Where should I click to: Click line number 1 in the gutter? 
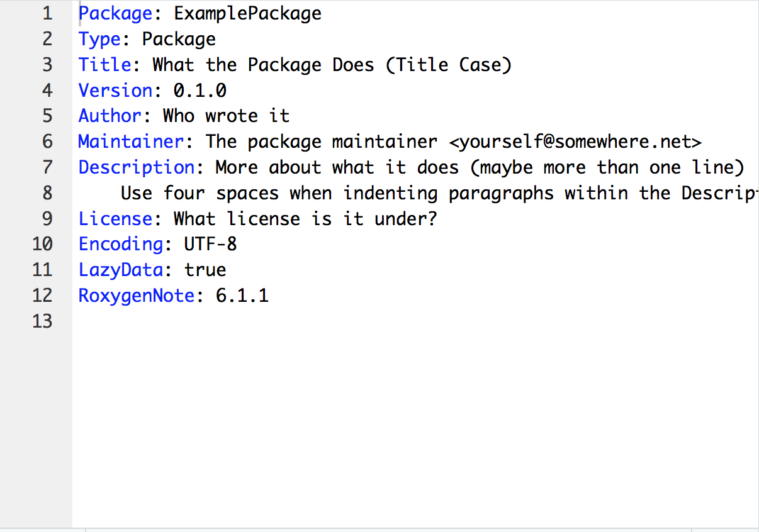[x=48, y=13]
